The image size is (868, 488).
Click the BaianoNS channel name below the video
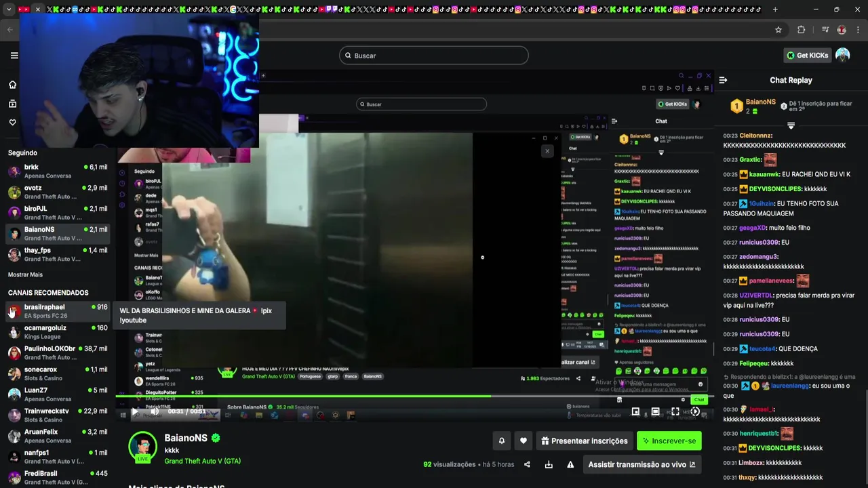(186, 438)
